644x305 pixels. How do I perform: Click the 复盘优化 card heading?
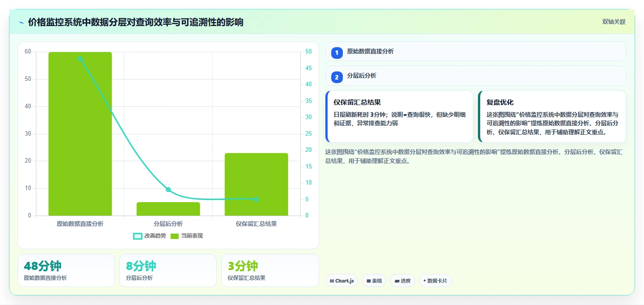tap(500, 102)
